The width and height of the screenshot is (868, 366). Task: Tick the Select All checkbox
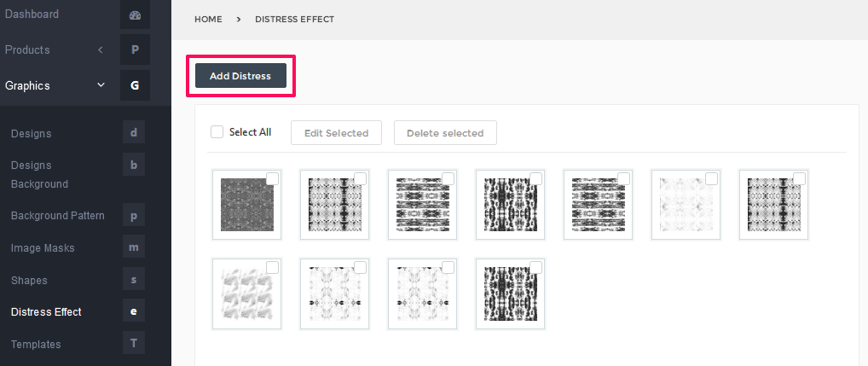(217, 131)
